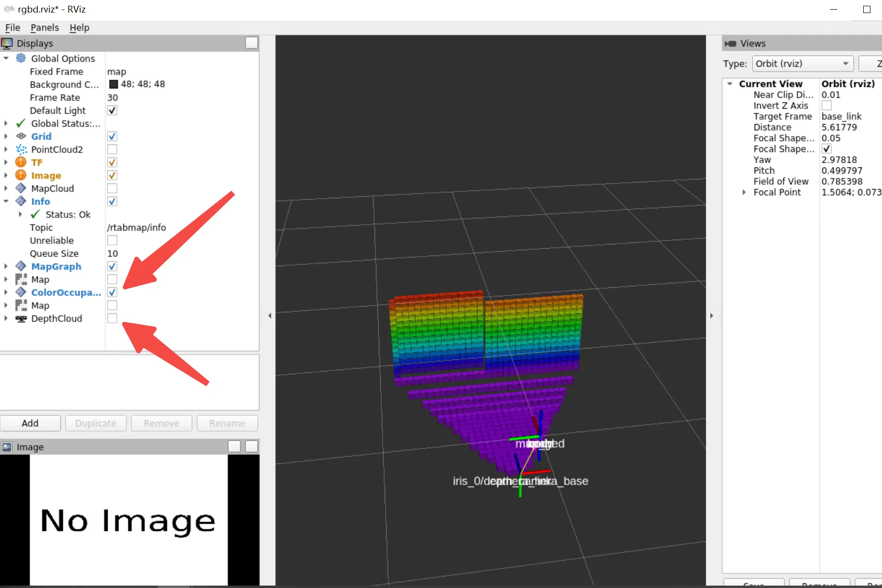The image size is (882, 588).
Task: Select the Grid display icon
Action: pyautogui.click(x=21, y=136)
